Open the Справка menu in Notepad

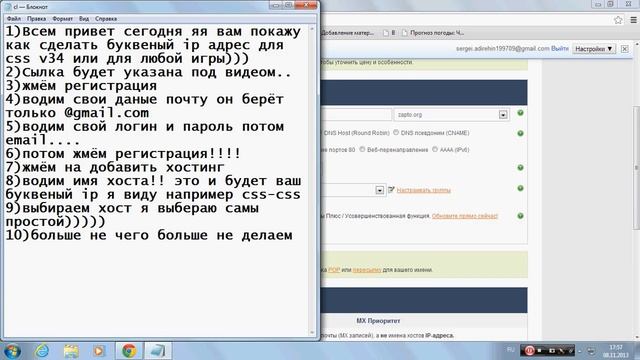[x=106, y=19]
